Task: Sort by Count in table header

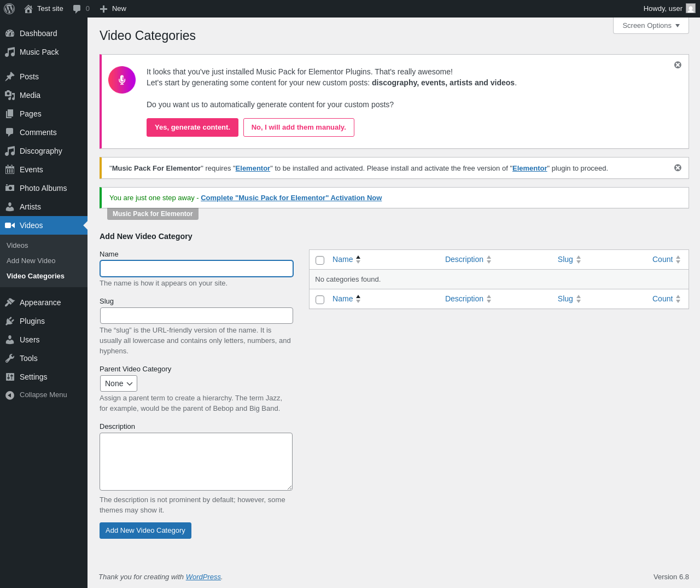Action: tap(667, 259)
